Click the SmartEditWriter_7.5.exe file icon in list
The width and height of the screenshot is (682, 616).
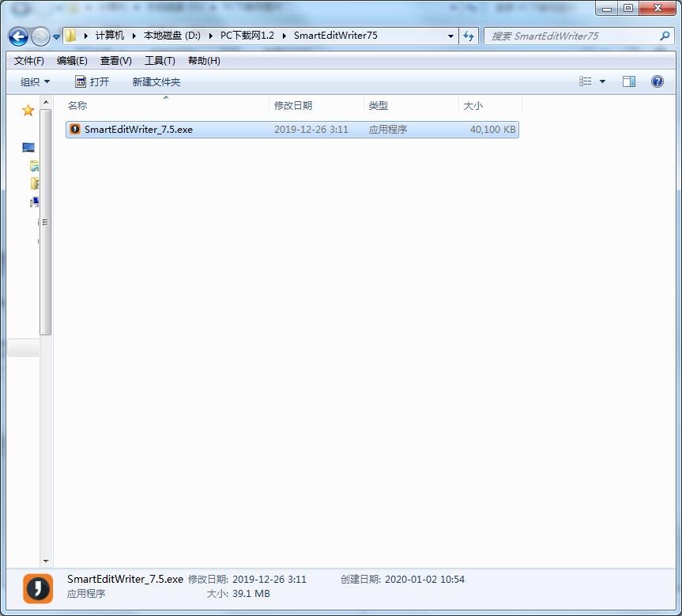click(75, 130)
